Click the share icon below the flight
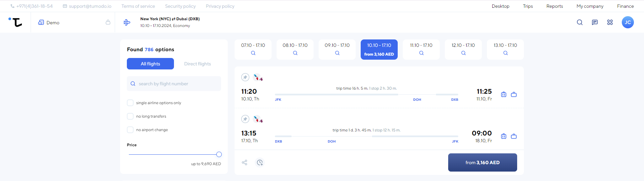644x181 pixels. point(245,162)
